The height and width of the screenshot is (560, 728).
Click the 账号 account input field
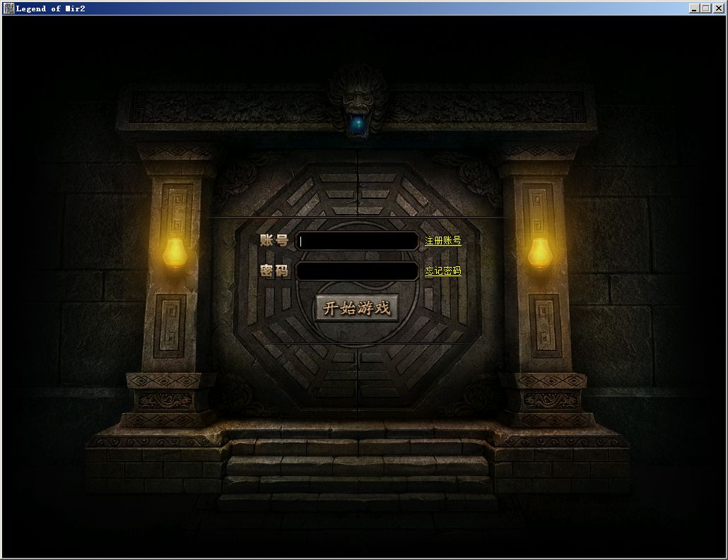point(357,241)
